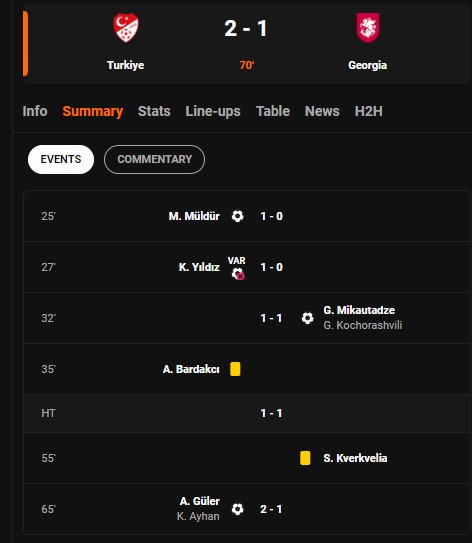Click the Georgia team crest

tap(368, 28)
